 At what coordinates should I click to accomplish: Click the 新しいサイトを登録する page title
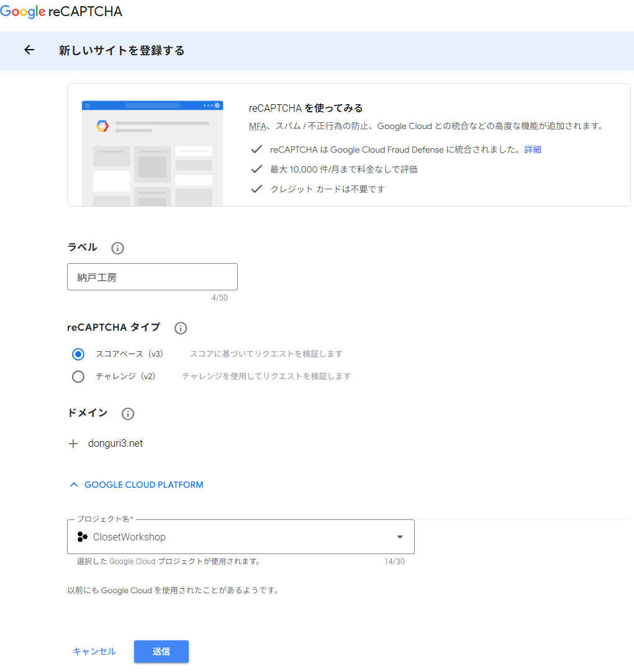click(122, 51)
